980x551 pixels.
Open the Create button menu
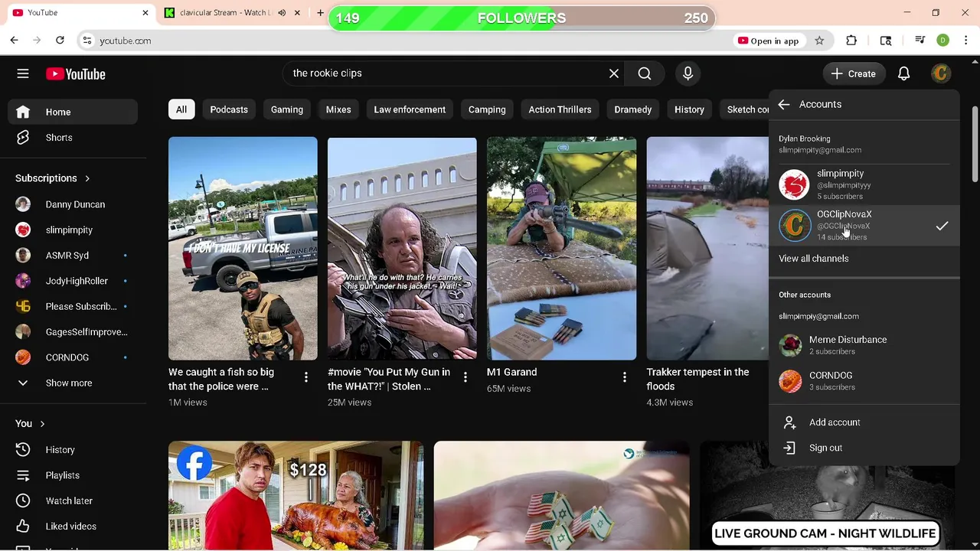854,73
